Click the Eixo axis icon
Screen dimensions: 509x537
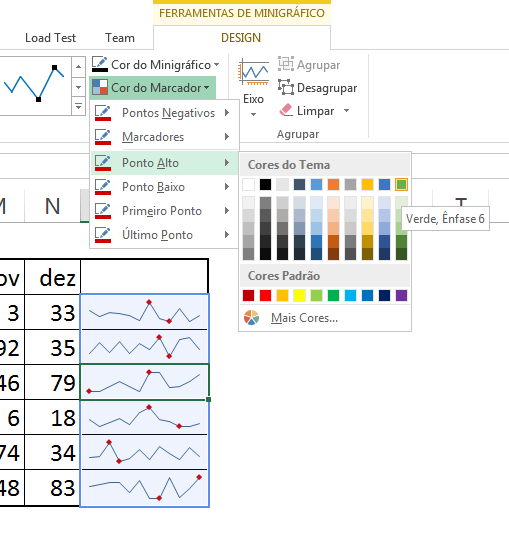253,72
